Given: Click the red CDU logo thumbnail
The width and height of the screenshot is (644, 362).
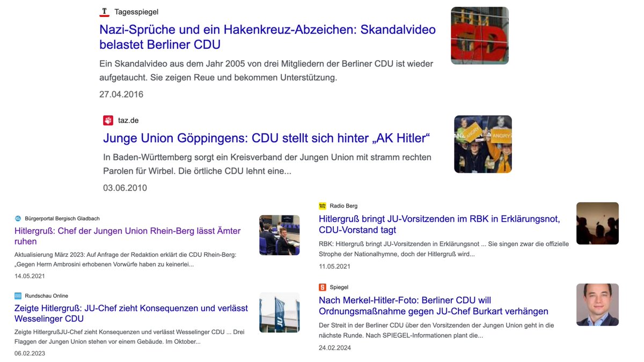Looking at the screenshot, I should 480,35.
